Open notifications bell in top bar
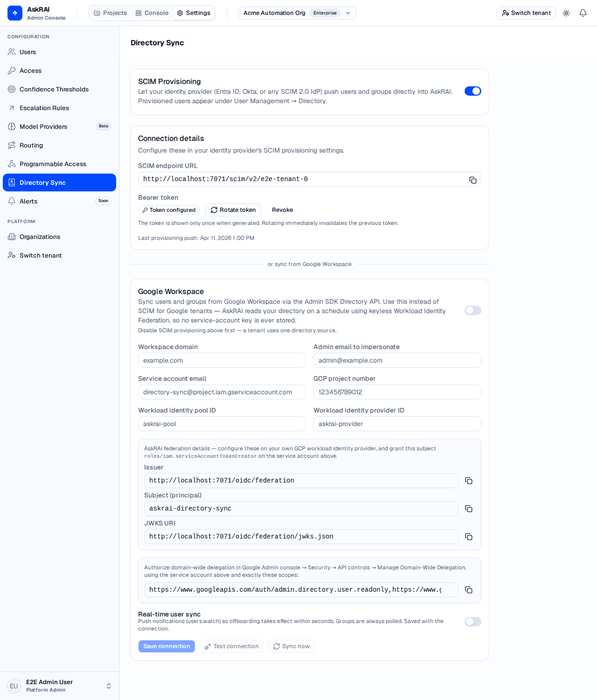Screen dimensions: 597x700 tap(583, 13)
